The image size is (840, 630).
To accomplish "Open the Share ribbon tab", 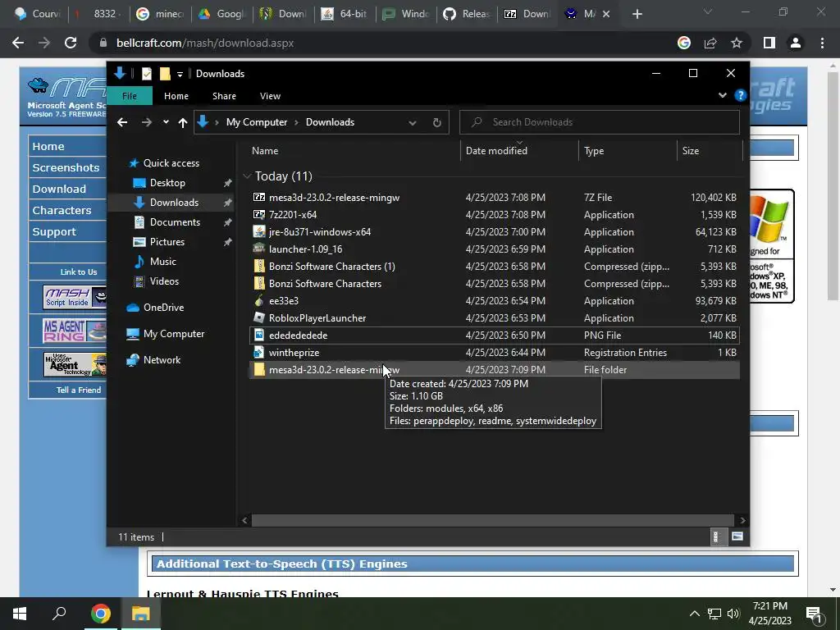I will [x=224, y=96].
